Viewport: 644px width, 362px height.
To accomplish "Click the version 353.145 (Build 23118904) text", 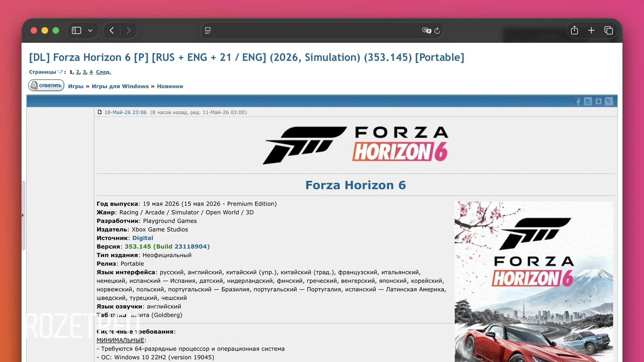I will [167, 247].
